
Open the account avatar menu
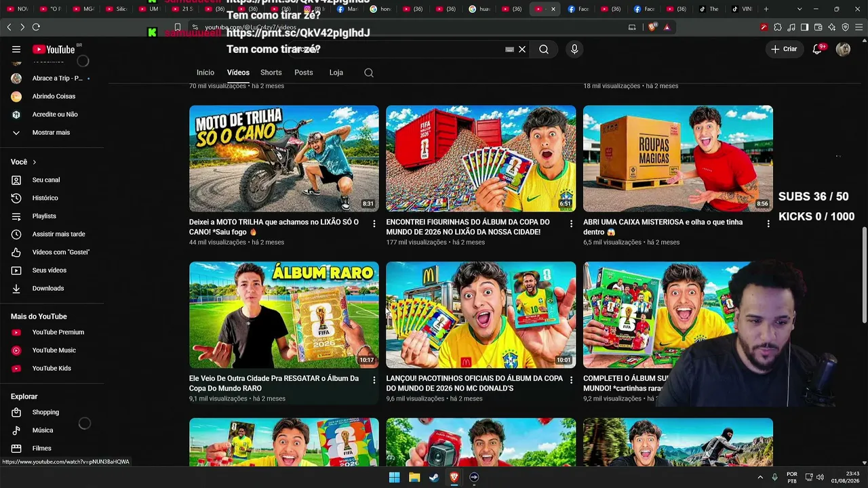pos(843,49)
